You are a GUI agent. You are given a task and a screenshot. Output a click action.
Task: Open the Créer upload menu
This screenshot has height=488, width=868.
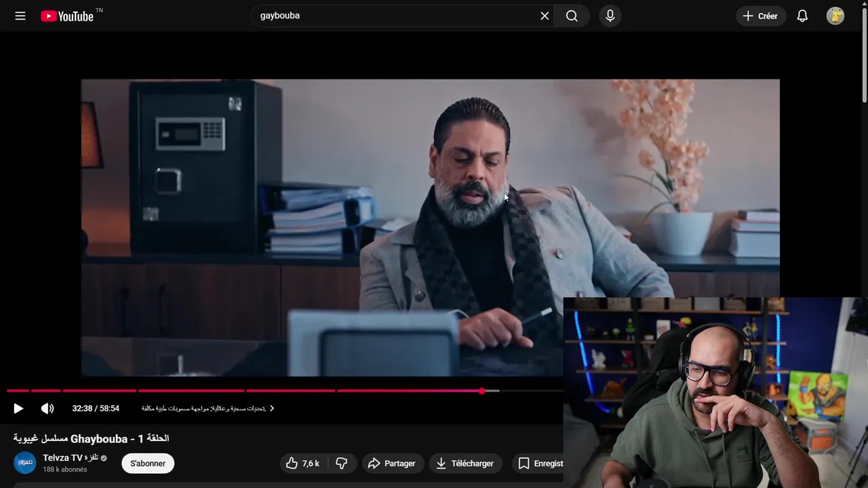coord(760,16)
